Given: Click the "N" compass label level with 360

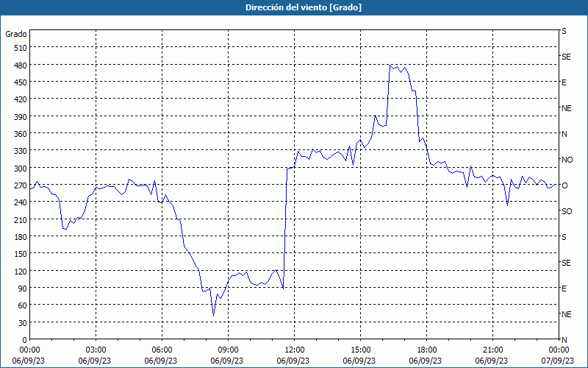Looking at the screenshot, I should [x=564, y=134].
